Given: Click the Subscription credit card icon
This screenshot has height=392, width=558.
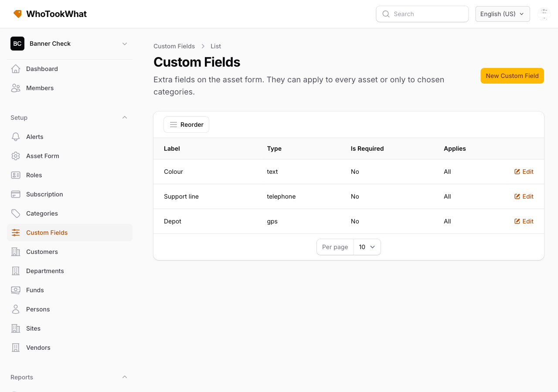Looking at the screenshot, I should [16, 194].
